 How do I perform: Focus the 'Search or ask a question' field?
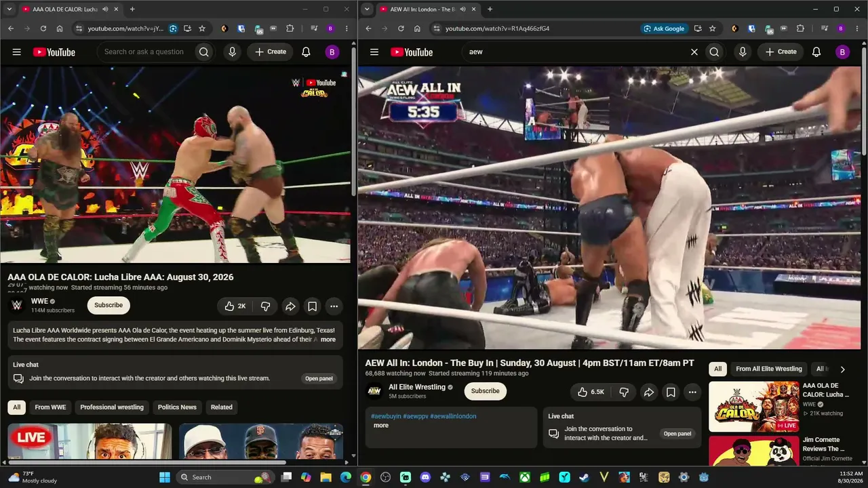[144, 52]
